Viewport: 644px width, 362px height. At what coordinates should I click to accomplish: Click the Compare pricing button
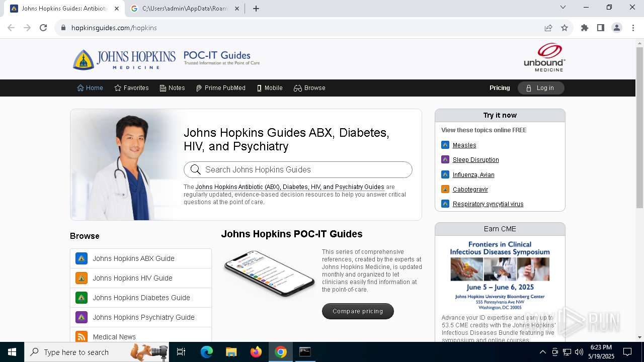[x=358, y=311]
